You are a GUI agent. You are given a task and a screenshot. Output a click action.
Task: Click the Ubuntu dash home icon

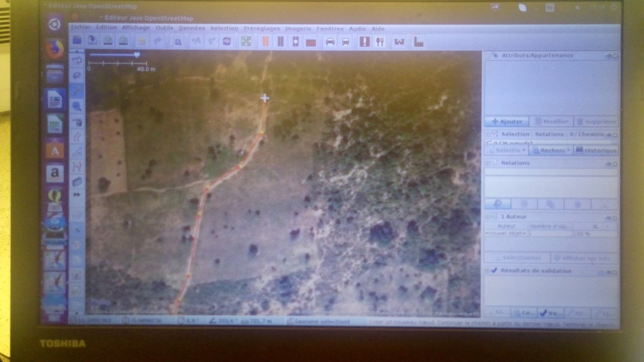(x=54, y=24)
